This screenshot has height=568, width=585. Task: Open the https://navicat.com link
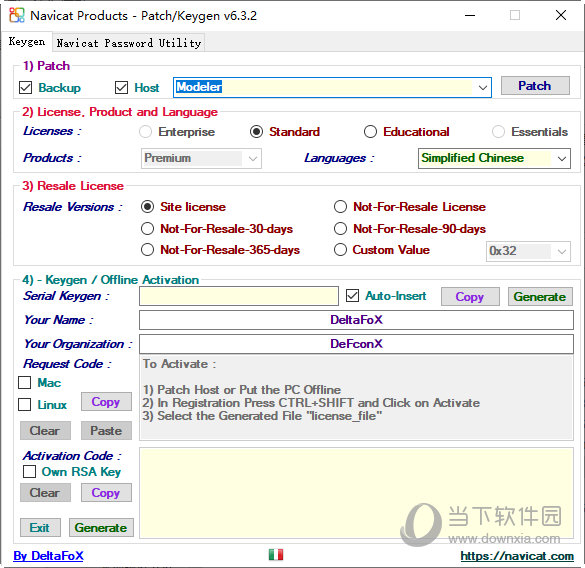point(517,556)
